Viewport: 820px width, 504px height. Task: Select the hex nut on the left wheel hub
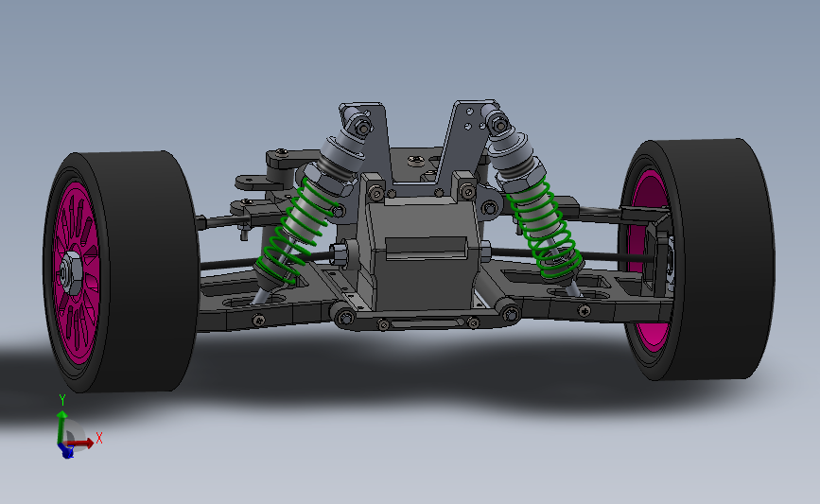click(x=70, y=273)
